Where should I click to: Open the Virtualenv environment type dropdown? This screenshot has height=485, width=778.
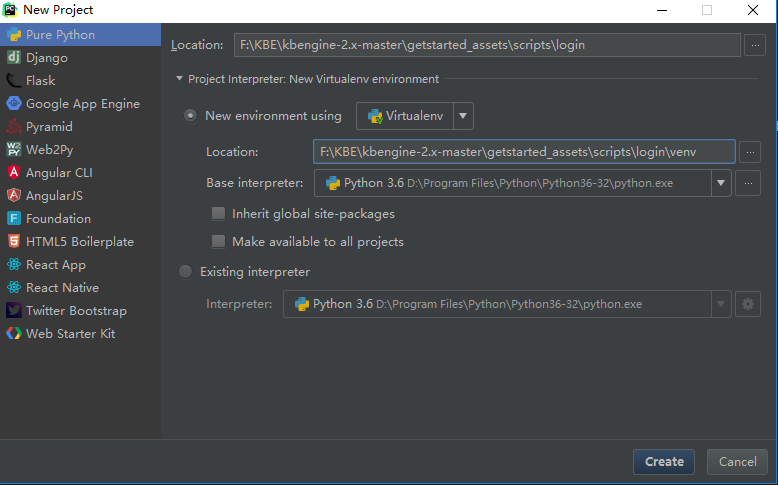click(x=463, y=116)
